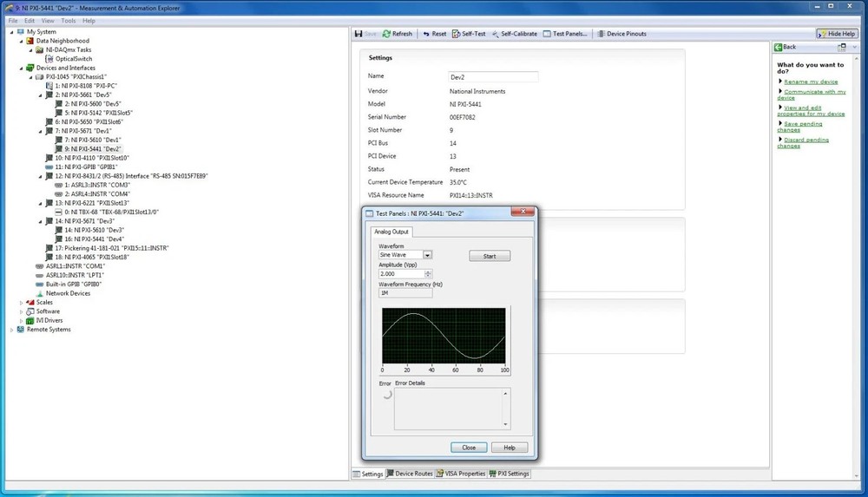The height and width of the screenshot is (497, 868).
Task: Open the Edit menu
Action: (30, 21)
